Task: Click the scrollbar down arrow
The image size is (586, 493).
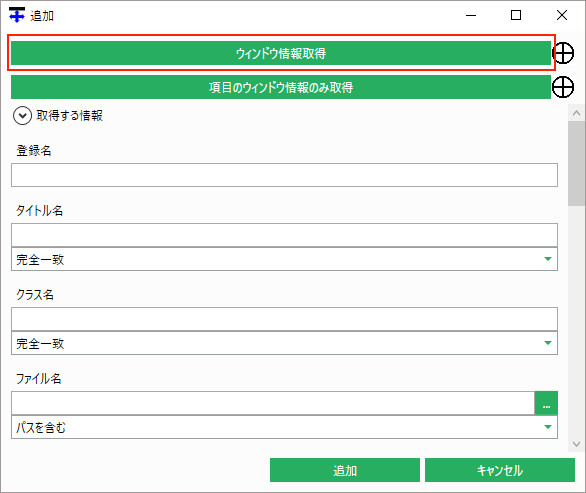Action: click(x=576, y=444)
